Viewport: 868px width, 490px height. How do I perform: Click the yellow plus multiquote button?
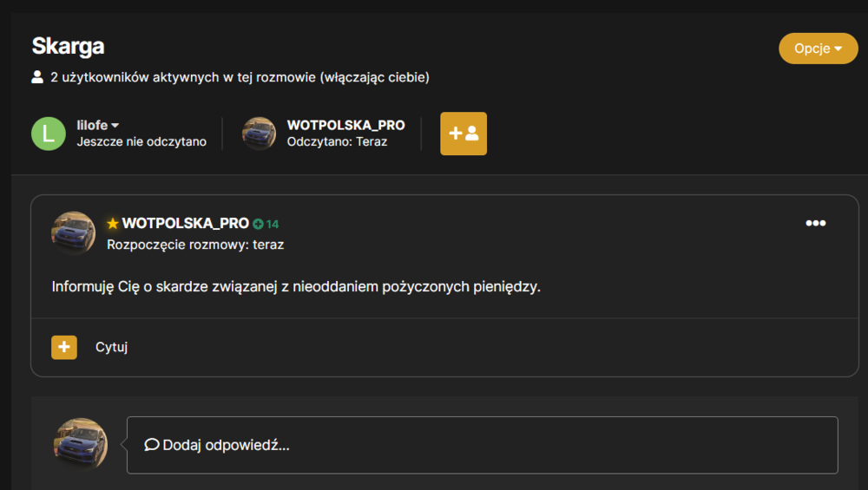click(64, 347)
